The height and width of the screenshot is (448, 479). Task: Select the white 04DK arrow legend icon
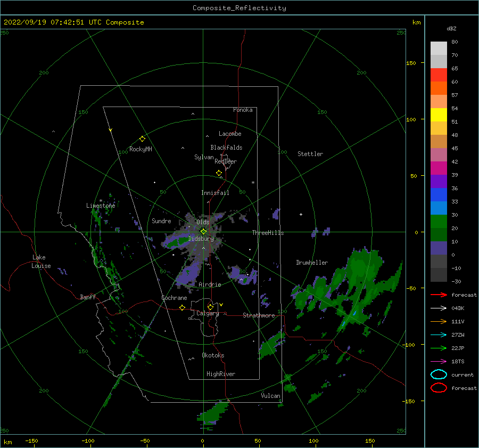click(x=439, y=308)
